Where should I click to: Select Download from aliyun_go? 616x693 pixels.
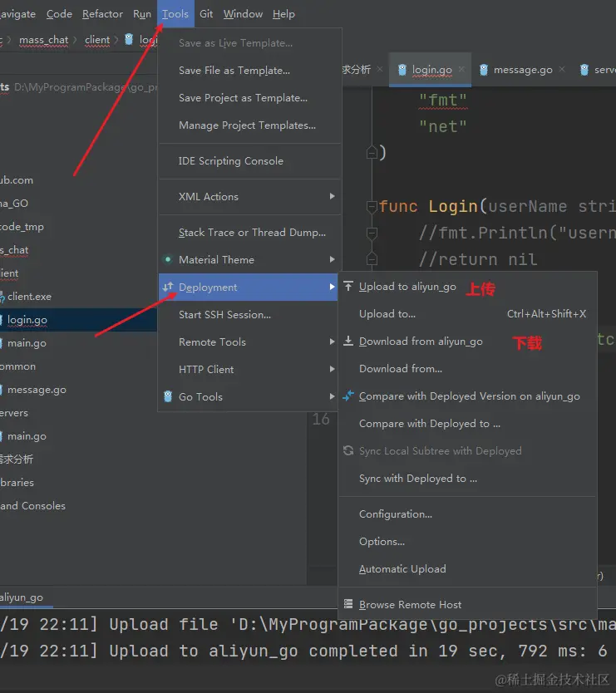421,342
